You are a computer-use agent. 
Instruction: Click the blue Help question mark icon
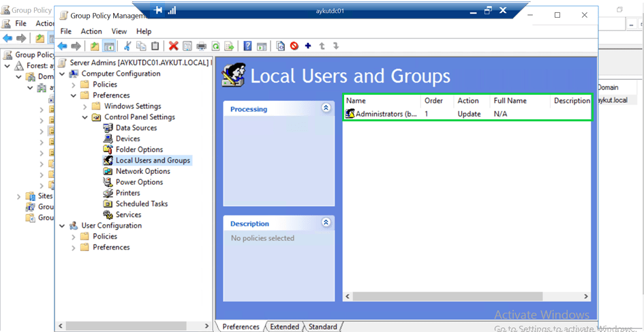(247, 46)
